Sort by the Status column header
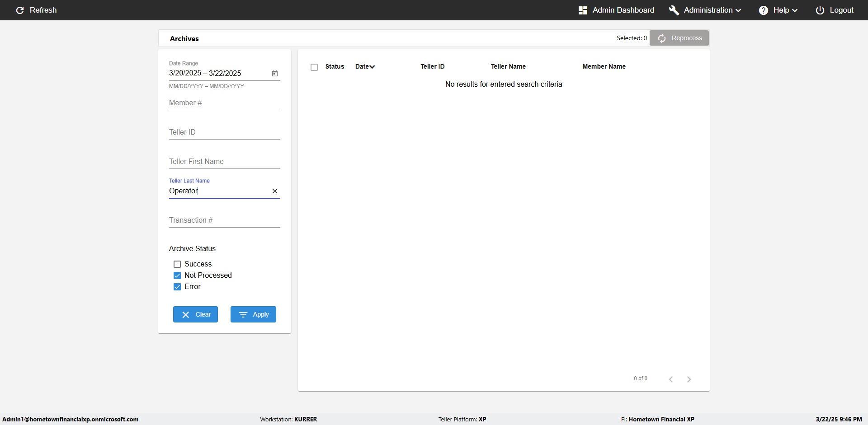Viewport: 868px width, 425px height. (335, 66)
